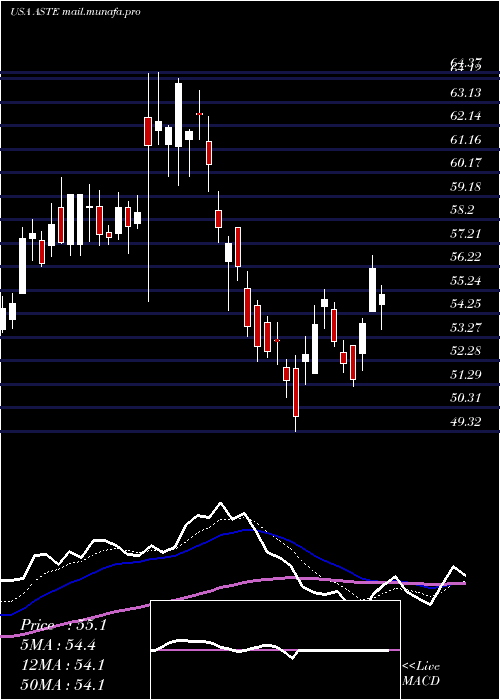The image size is (500, 700).
Task: Click the 54.25 price axis label
Action: [x=466, y=304]
